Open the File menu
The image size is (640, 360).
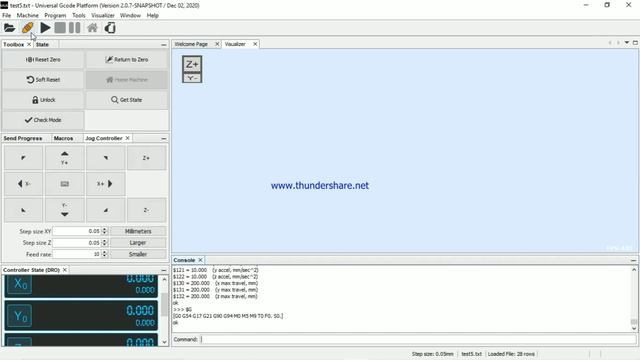pos(7,16)
